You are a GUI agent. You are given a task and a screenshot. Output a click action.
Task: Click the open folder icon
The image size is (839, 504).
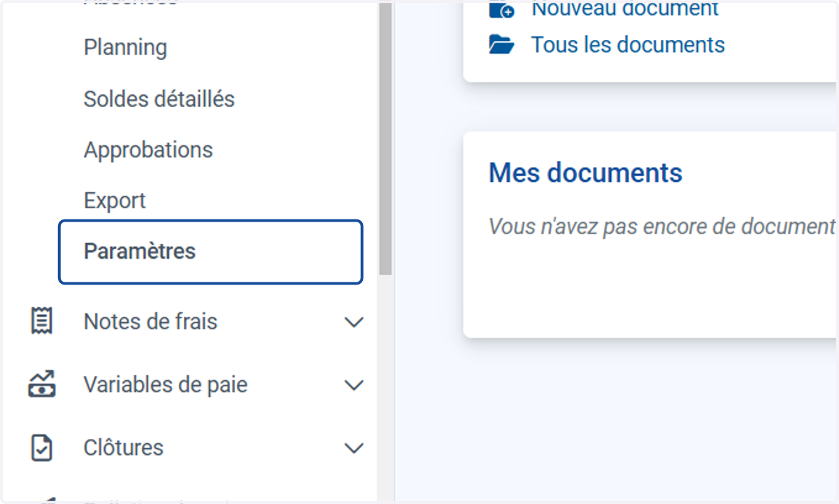click(x=501, y=45)
